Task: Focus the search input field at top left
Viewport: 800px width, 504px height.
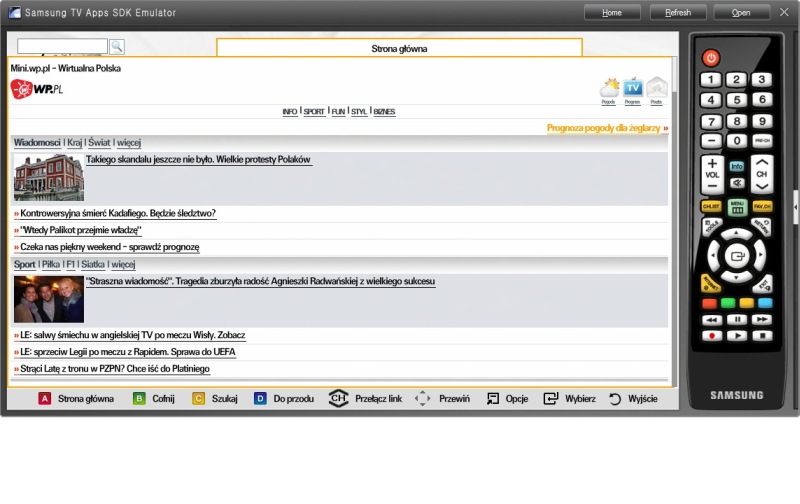Action: pos(62,46)
